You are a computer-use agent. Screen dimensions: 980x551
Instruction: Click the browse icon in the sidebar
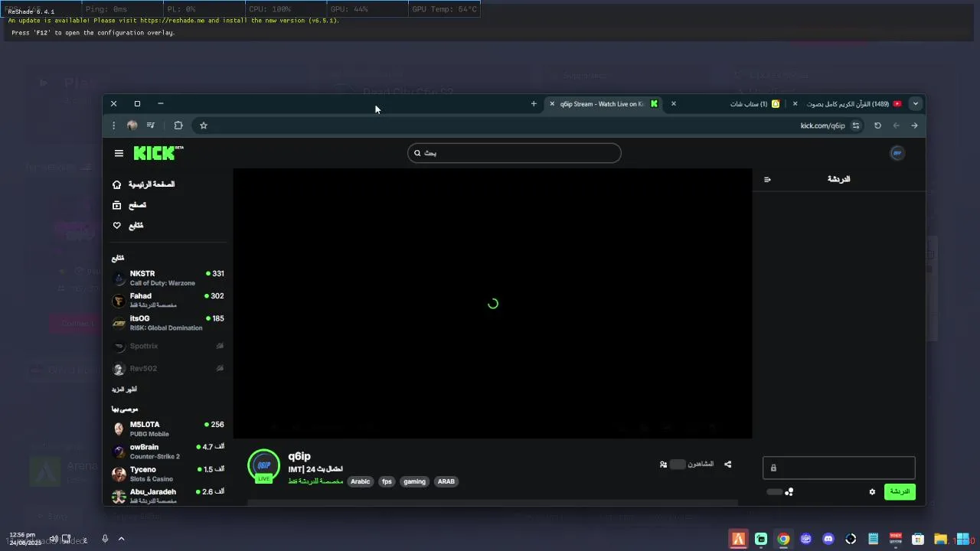click(117, 205)
